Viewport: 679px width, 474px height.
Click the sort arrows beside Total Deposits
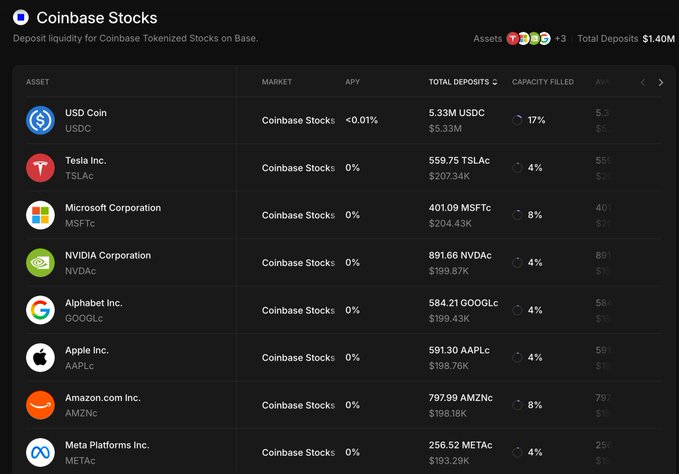(495, 82)
